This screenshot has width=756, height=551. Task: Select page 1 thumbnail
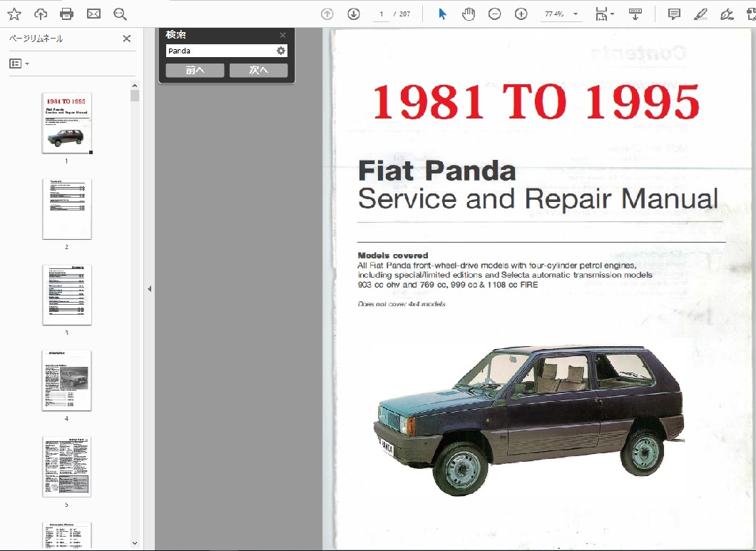(66, 123)
